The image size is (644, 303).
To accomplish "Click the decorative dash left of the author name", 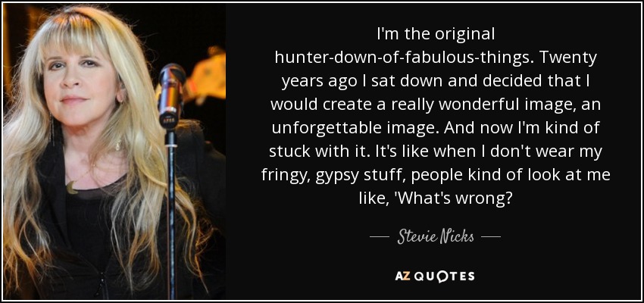I will pos(379,237).
